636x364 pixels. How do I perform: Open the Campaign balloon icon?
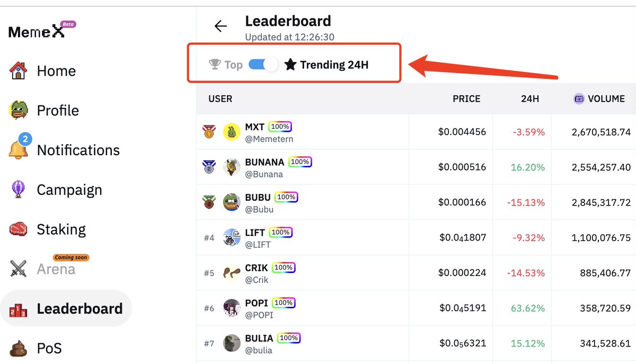point(19,189)
